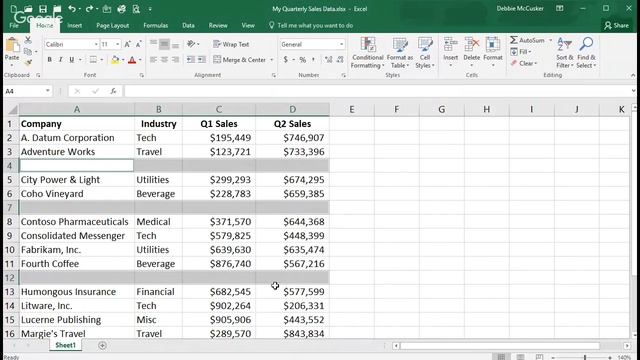The height and width of the screenshot is (360, 640).
Task: Apply Percent Style format
Action: (302, 60)
